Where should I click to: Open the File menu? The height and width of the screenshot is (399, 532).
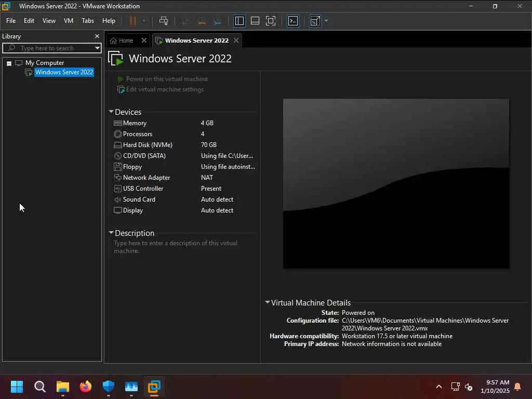click(11, 21)
